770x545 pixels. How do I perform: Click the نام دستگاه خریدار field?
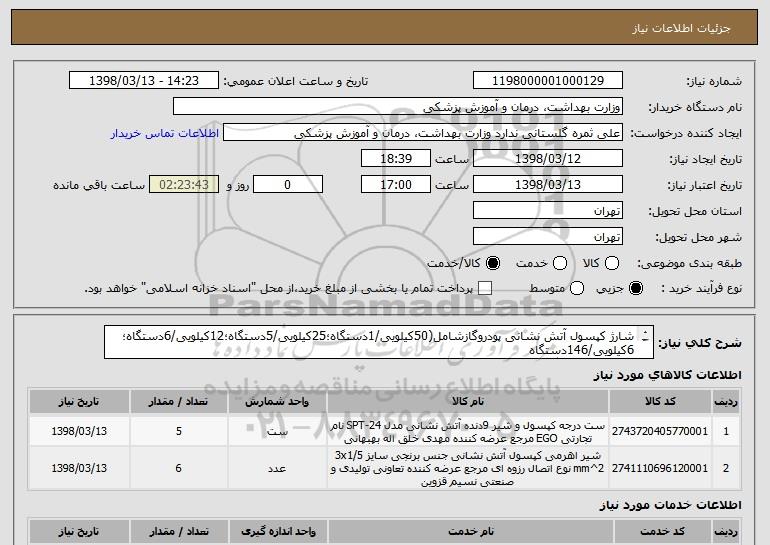click(398, 107)
